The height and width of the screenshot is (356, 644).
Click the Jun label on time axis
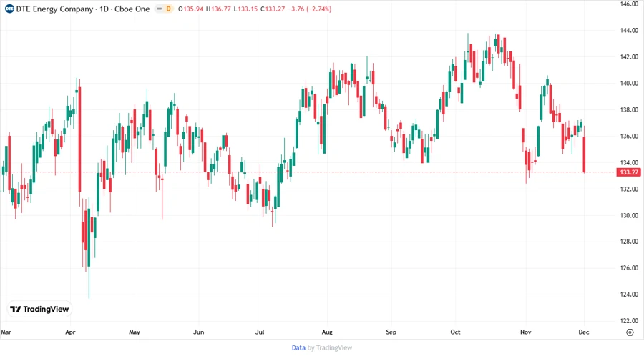198,332
